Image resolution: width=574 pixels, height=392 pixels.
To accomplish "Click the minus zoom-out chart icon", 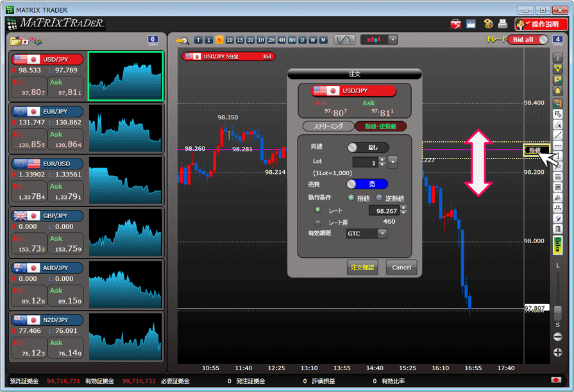I will [x=557, y=337].
